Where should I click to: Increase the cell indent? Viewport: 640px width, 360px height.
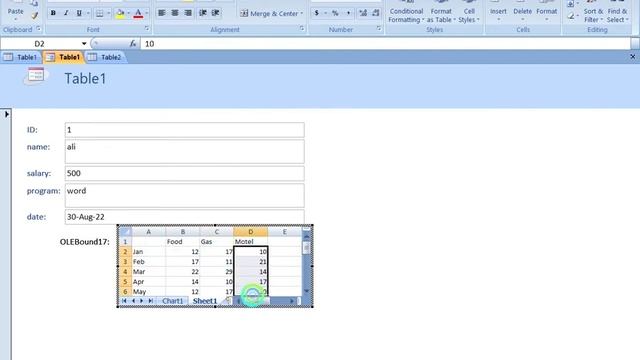click(x=216, y=13)
